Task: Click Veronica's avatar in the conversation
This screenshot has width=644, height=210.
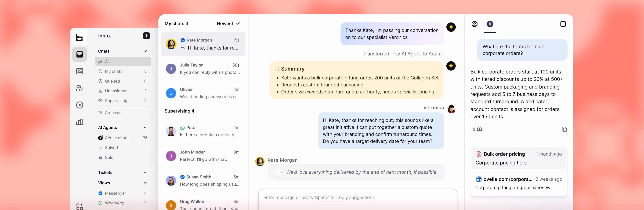Action: pos(451,109)
